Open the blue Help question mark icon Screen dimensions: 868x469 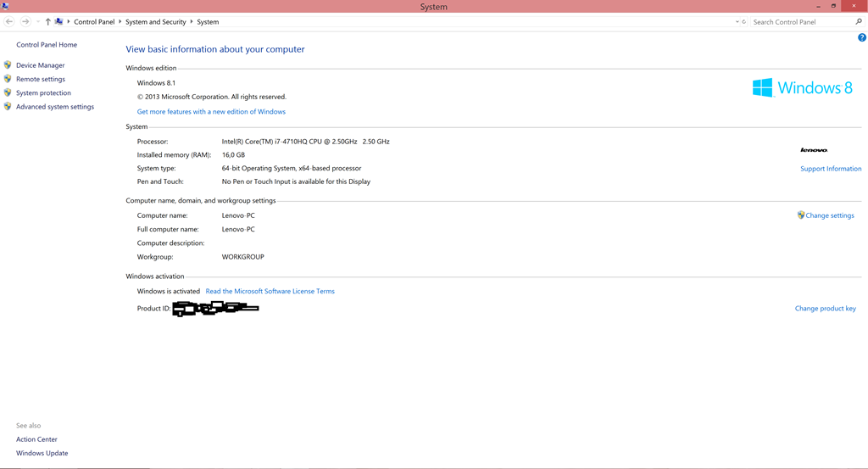pyautogui.click(x=861, y=38)
